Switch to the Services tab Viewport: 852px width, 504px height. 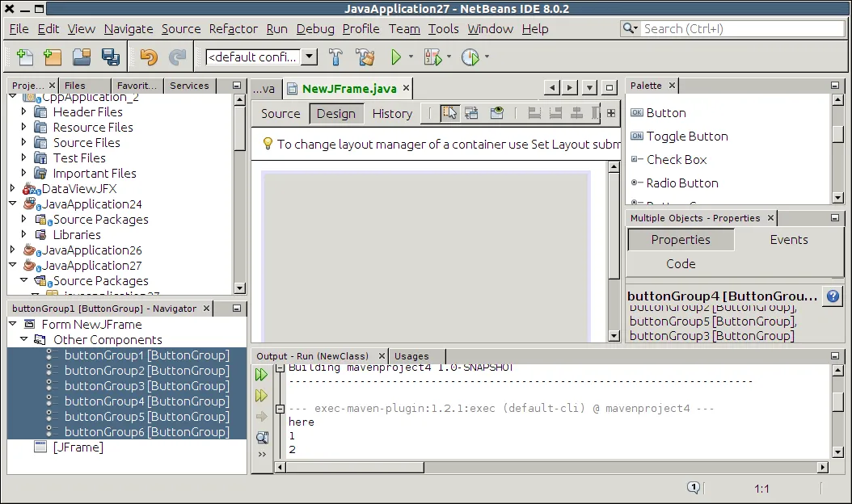(189, 86)
